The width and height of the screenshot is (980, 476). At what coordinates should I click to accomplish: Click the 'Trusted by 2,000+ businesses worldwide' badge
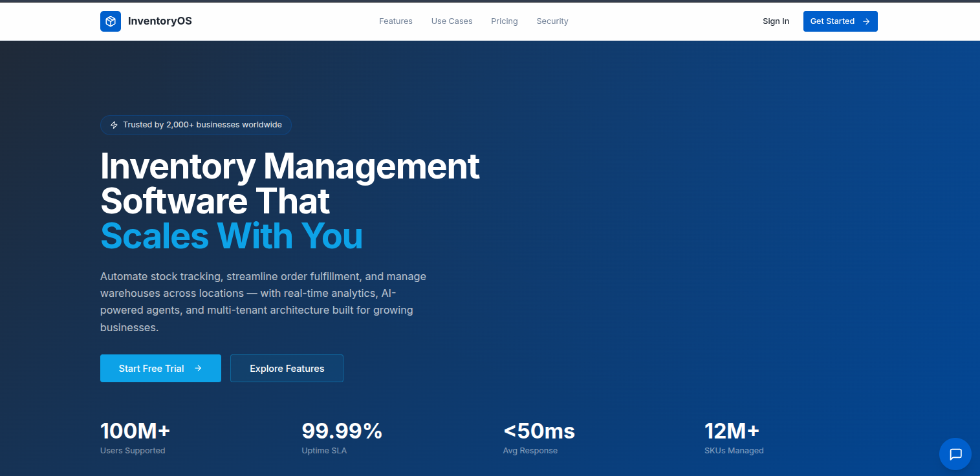tap(196, 125)
